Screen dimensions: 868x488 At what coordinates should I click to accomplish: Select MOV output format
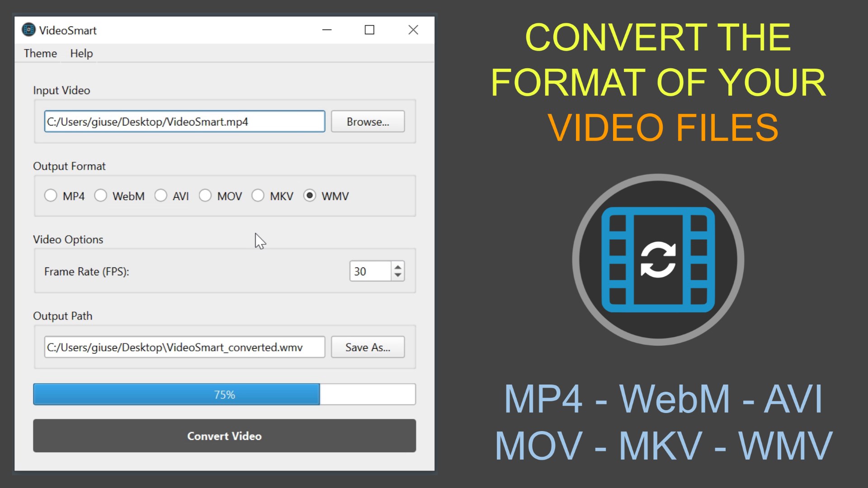tap(205, 196)
